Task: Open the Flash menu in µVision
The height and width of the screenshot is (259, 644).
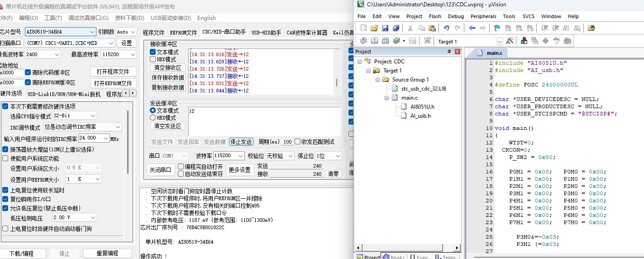Action: tap(435, 16)
